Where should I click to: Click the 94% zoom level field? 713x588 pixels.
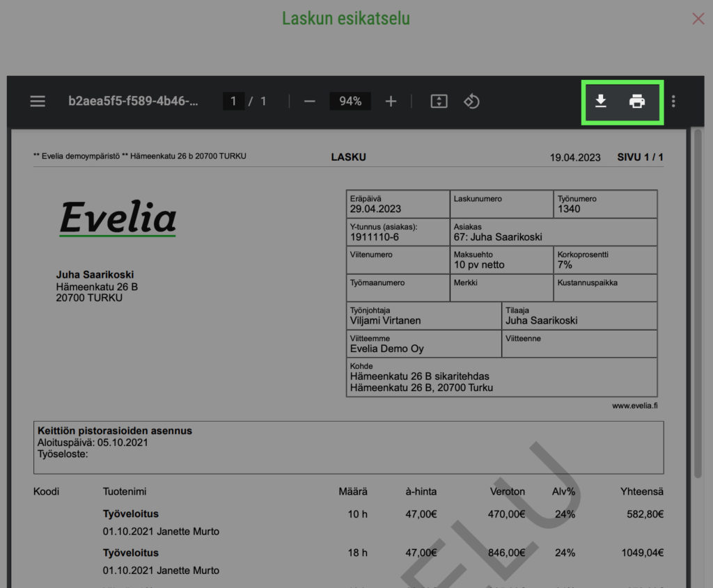click(x=350, y=101)
